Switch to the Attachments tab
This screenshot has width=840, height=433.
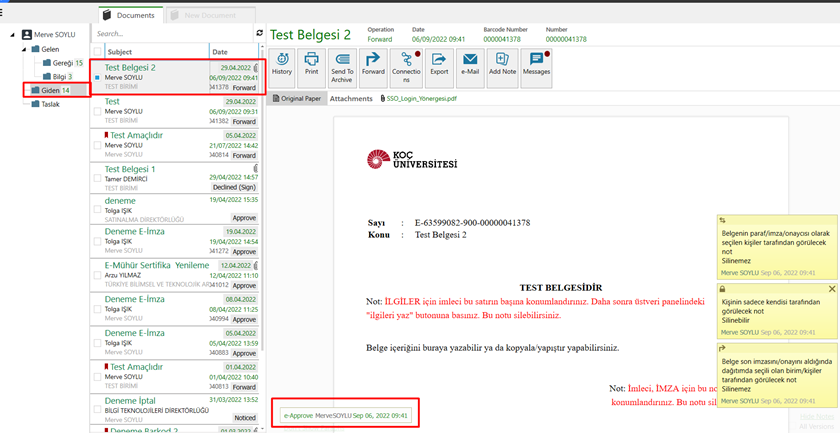(x=350, y=99)
